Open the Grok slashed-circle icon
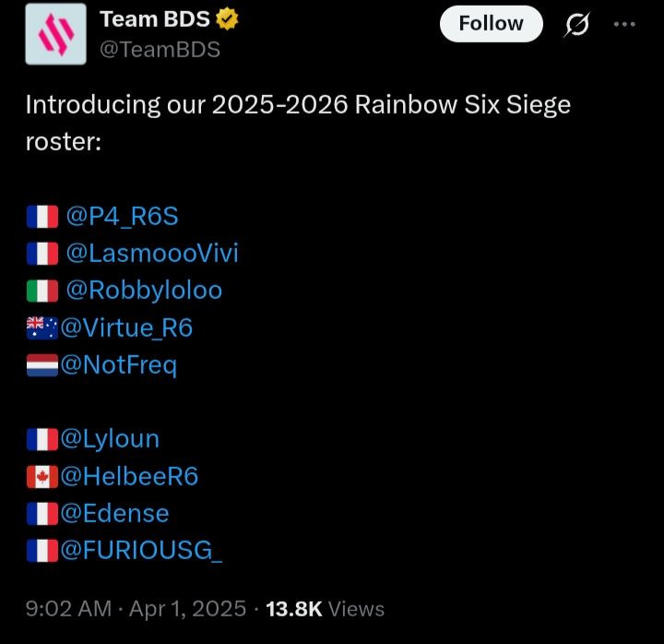 click(x=576, y=25)
